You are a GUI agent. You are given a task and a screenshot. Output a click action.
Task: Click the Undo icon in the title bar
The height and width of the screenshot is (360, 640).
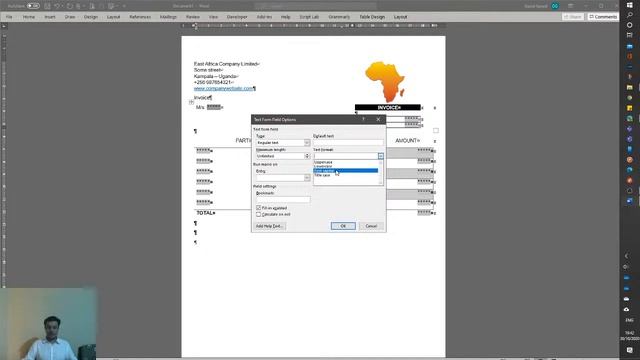(x=58, y=6)
